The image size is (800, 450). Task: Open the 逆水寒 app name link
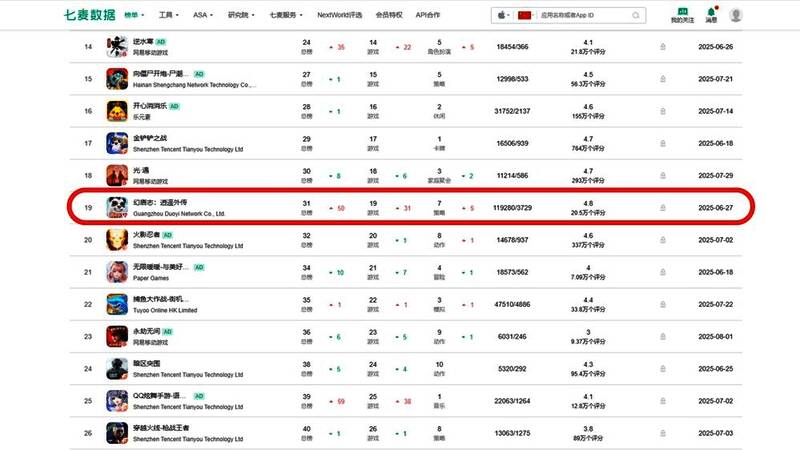143,42
